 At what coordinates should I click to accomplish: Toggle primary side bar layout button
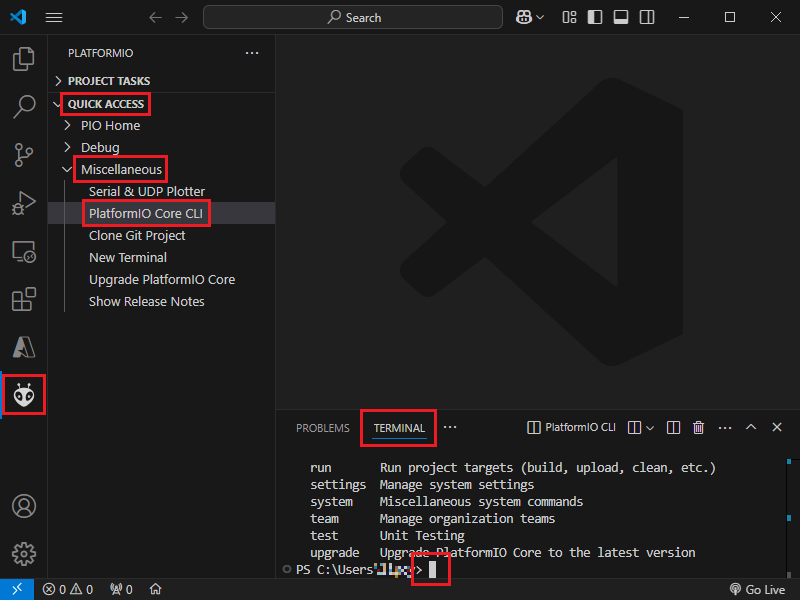pos(595,17)
